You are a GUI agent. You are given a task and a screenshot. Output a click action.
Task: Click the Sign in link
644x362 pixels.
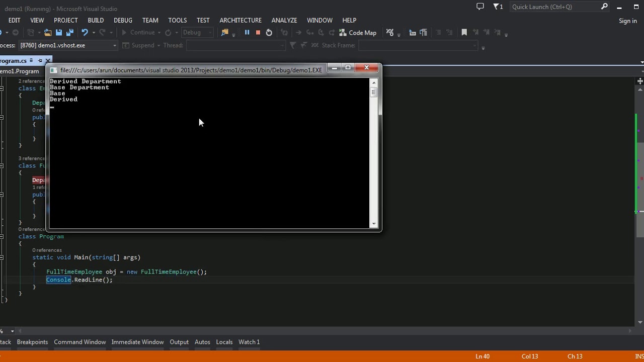point(627,21)
